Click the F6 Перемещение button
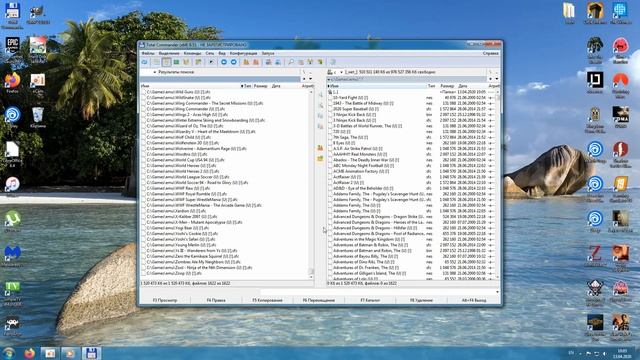The width and height of the screenshot is (640, 360). [x=319, y=300]
